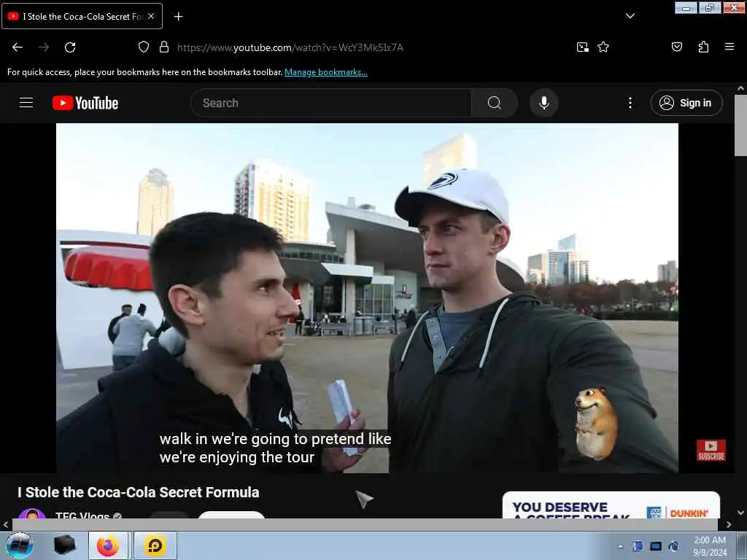Screen dimensions: 747x560
Task: Click the video player to pause
Action: 367,298
